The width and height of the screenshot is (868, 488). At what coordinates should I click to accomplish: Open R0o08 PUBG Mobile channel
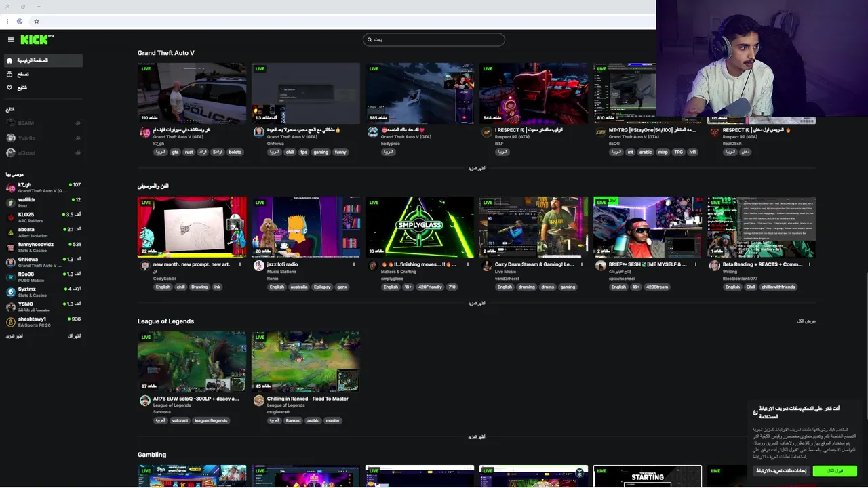(43, 277)
